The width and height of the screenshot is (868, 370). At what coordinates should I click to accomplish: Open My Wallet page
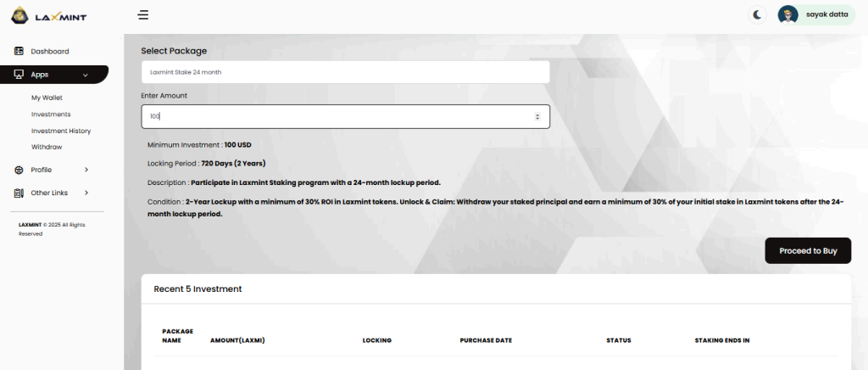tap(47, 98)
